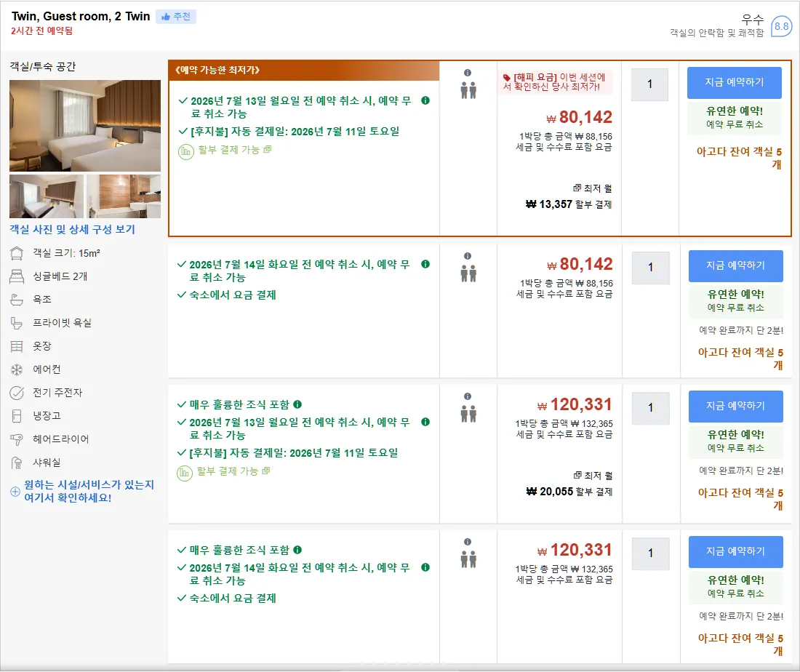Click 지금 예약하기 for ₩120,331 July 14 offer
This screenshot has height=672, width=800.
pyautogui.click(x=736, y=551)
